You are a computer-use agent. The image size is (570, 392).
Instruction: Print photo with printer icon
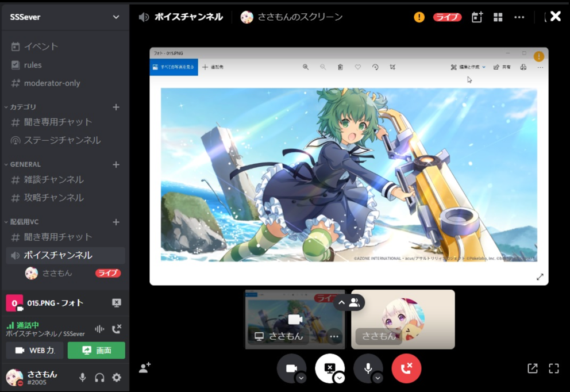coord(523,67)
